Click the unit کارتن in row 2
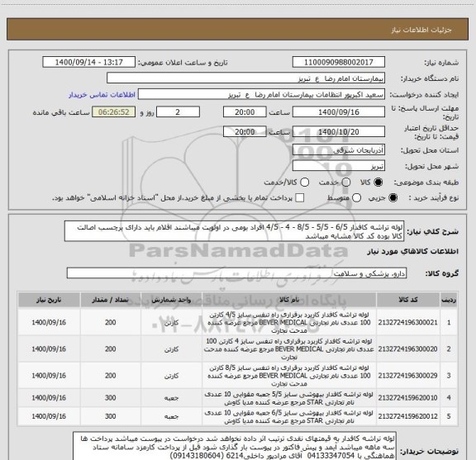Viewport: 476px width, 460px height. [x=171, y=349]
